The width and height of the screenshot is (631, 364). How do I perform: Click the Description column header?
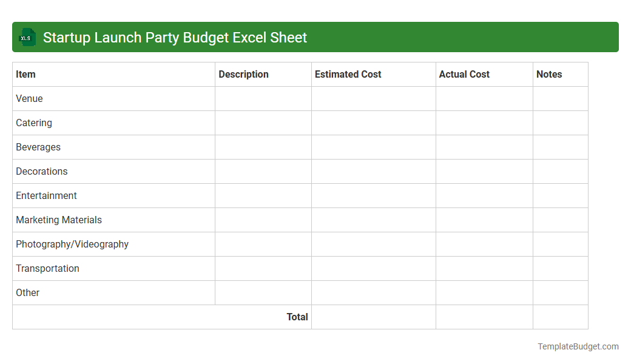[243, 74]
